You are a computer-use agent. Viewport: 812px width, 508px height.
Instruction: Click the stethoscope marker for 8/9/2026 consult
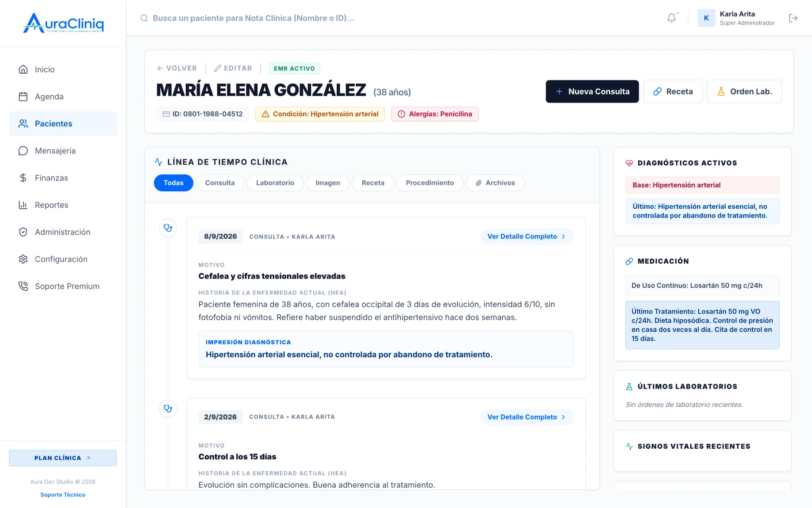[x=168, y=228]
